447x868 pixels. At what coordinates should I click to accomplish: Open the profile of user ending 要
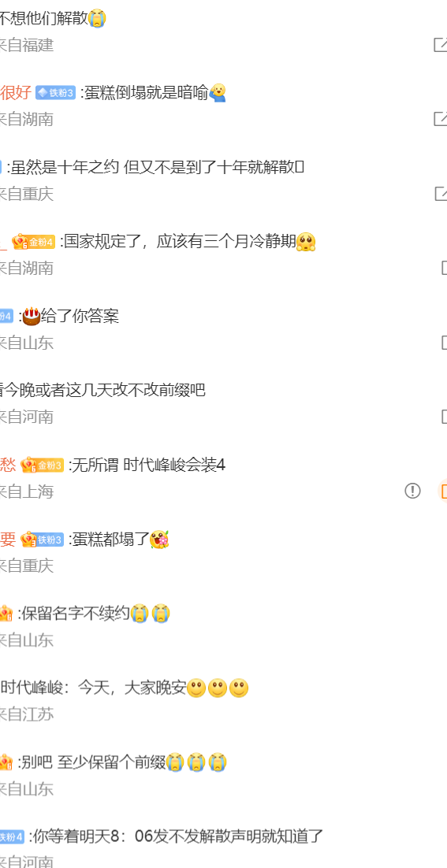click(8, 540)
